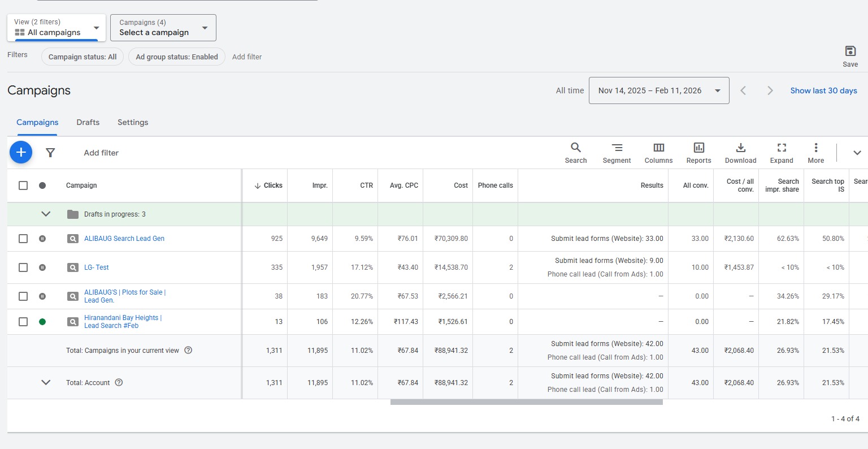Open the Reports icon
The height and width of the screenshot is (449, 868).
[x=698, y=153]
